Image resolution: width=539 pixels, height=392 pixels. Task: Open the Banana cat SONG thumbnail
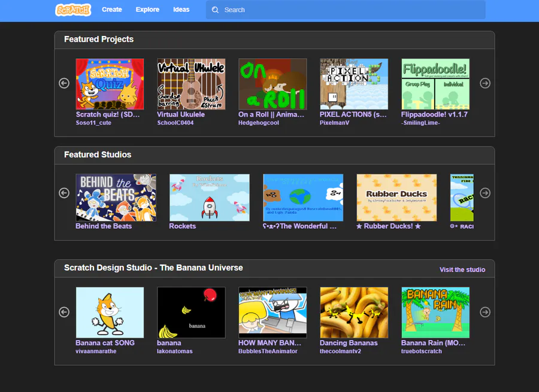(110, 312)
